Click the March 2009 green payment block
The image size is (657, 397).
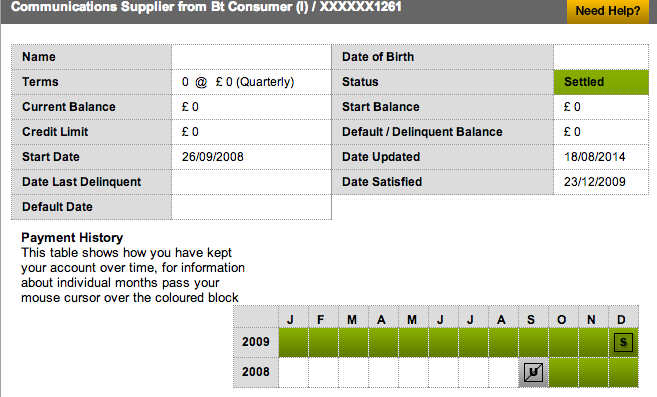353,343
